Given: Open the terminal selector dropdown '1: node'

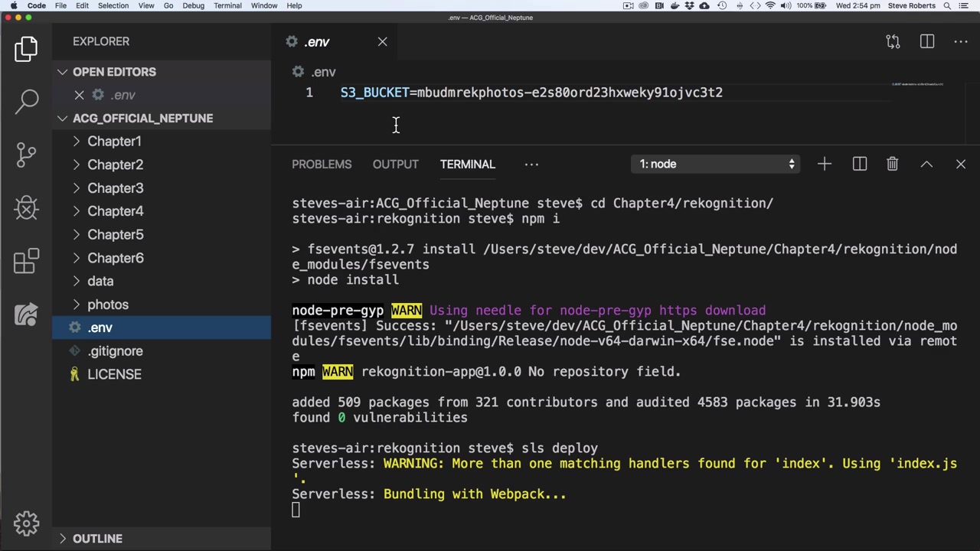Looking at the screenshot, I should click(715, 164).
